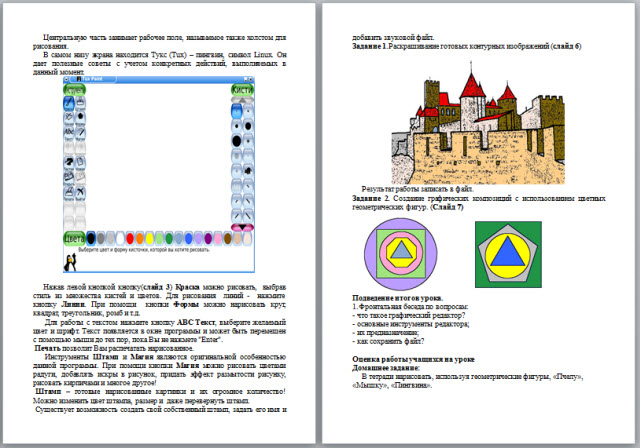Click the pentagon figure on green square
The height and width of the screenshot is (448, 640).
coord(509,256)
